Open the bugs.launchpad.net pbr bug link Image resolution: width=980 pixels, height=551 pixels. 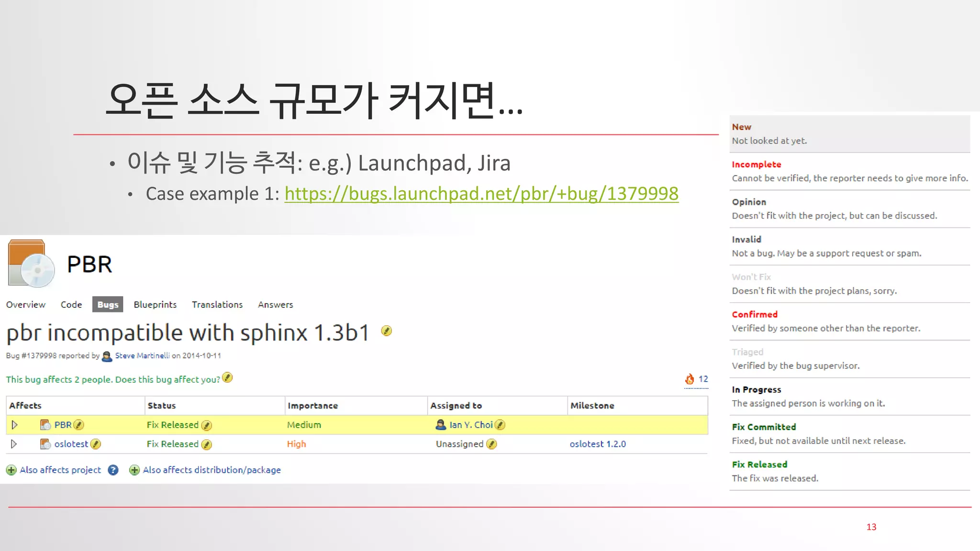(x=481, y=194)
